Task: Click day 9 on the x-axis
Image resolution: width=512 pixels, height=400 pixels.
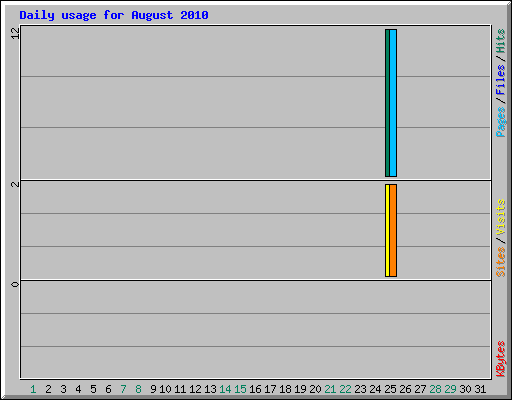Action: point(153,389)
